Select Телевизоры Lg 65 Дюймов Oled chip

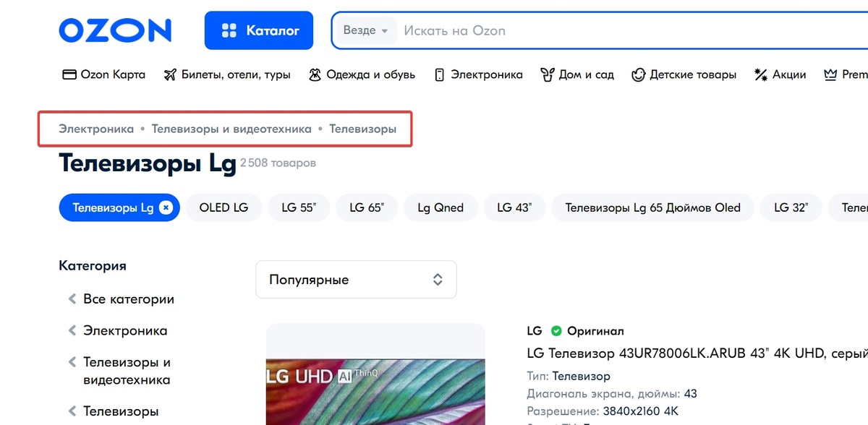652,207
